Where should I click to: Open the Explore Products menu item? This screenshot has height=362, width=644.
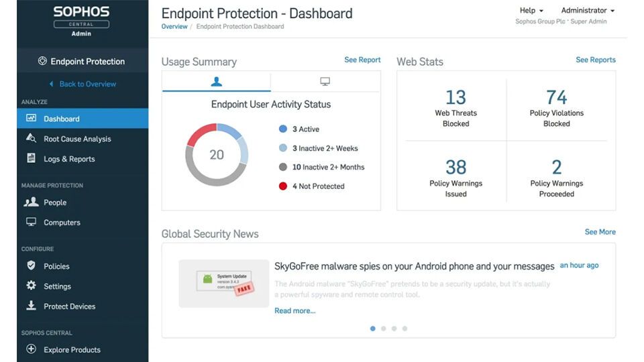coord(83,350)
